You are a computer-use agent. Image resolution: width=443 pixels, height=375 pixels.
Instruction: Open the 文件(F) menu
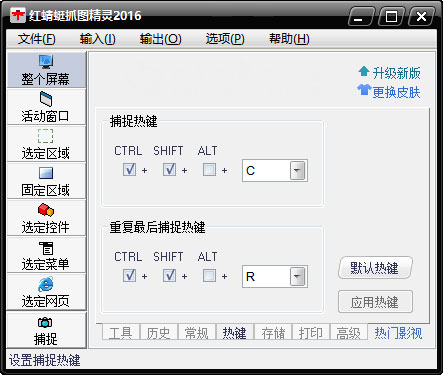[x=37, y=39]
